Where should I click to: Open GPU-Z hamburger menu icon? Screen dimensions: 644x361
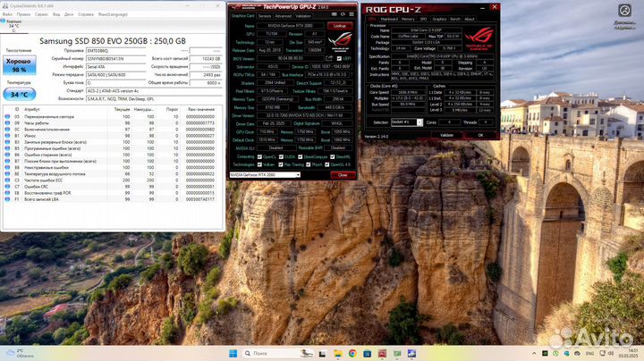(352, 15)
